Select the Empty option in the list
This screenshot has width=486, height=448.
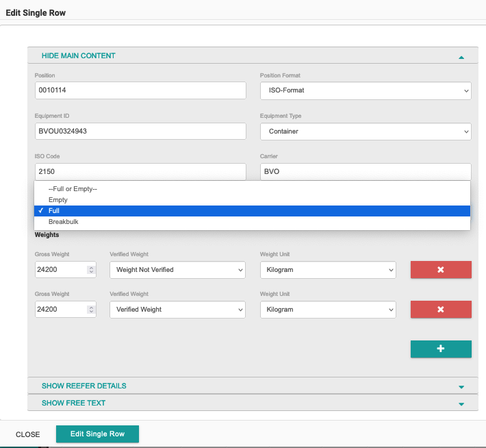[x=58, y=200]
